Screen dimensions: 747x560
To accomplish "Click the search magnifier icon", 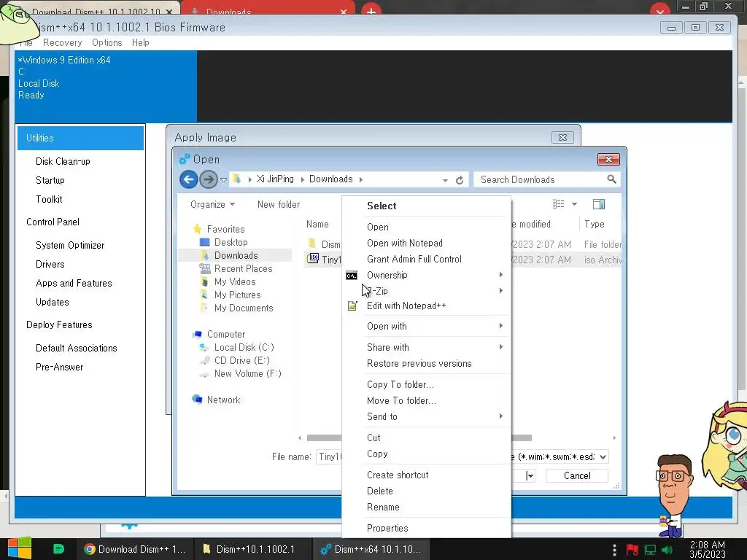I will [611, 179].
